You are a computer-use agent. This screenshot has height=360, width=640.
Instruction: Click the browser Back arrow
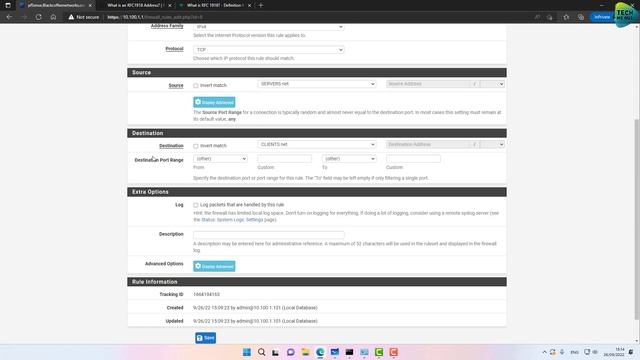coord(9,17)
